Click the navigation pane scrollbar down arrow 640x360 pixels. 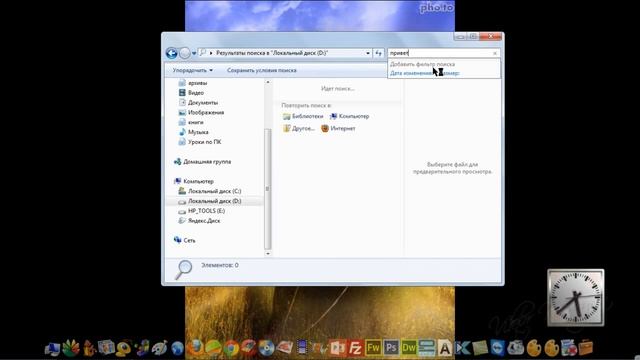tap(268, 253)
